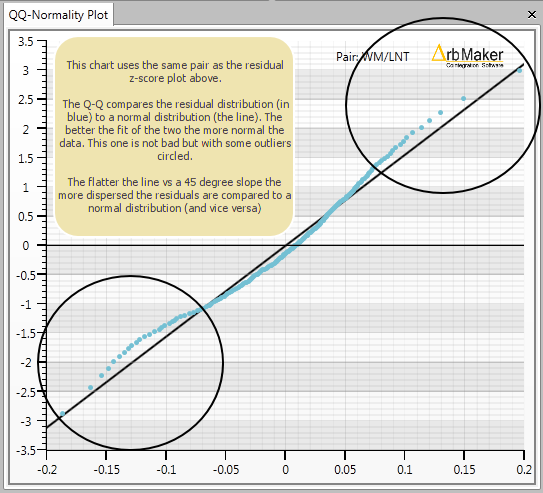Click the yellow annotation note box

[174, 137]
